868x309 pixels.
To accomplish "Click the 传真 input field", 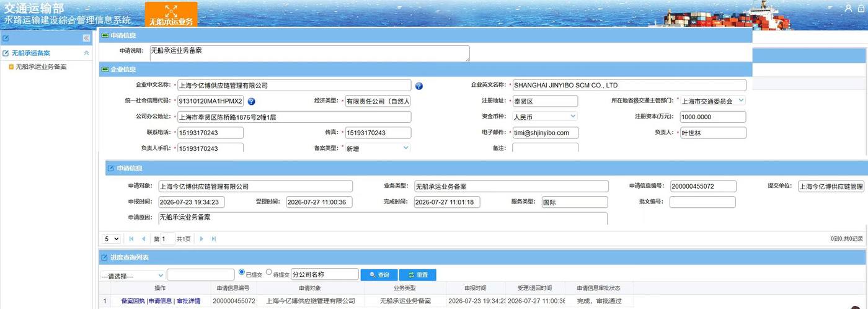I will tap(378, 133).
